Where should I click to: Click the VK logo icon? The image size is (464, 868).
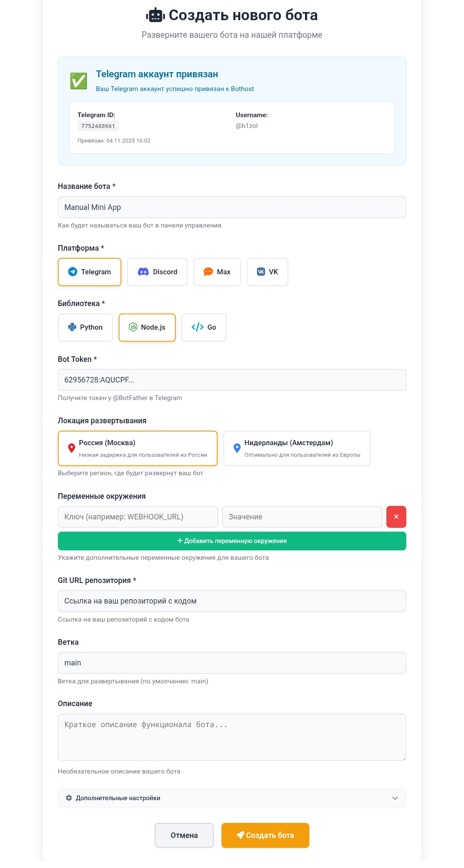261,272
